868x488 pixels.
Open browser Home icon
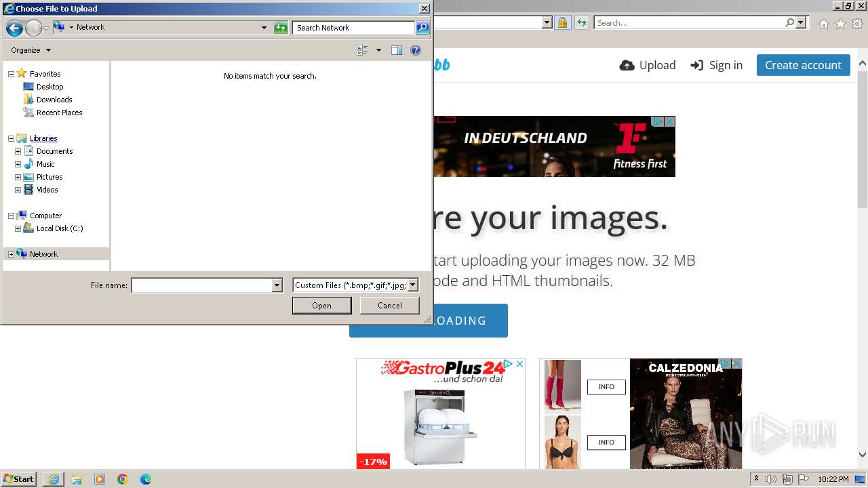(823, 24)
